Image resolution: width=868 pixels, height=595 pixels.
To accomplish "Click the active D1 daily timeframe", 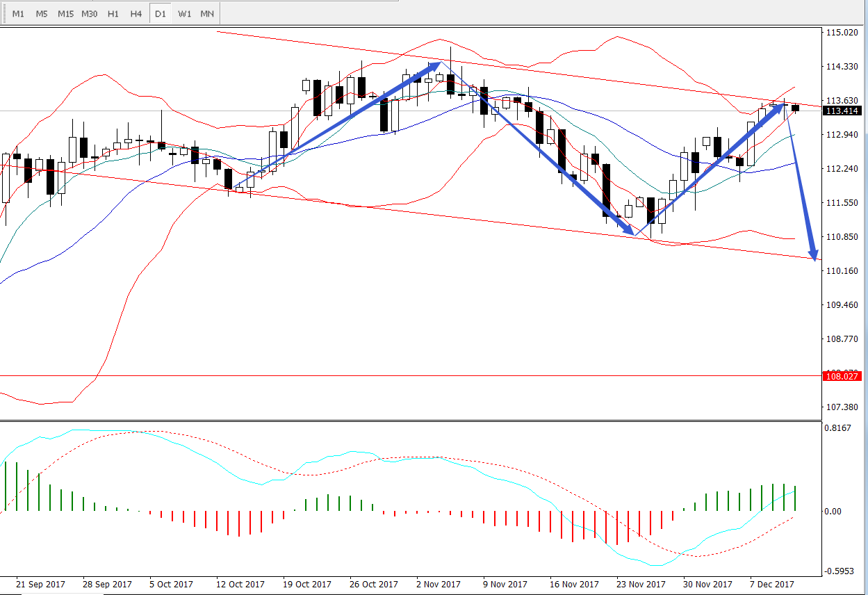I will pyautogui.click(x=161, y=14).
